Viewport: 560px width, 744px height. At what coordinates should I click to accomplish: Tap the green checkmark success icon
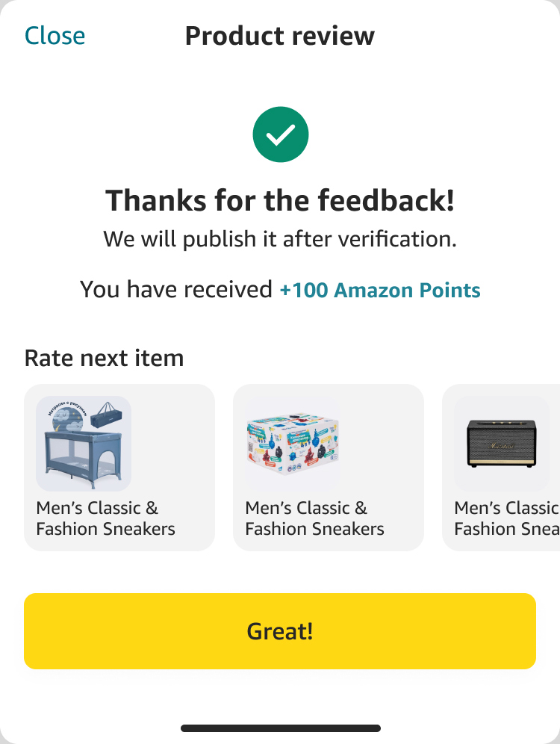pos(280,134)
